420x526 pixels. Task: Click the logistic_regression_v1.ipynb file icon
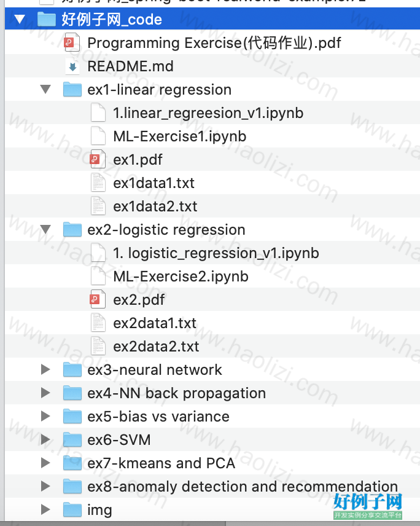tap(98, 253)
